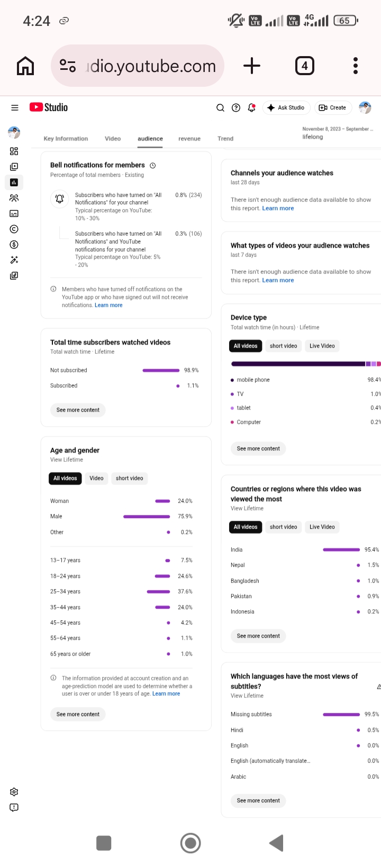Open Dashboard icon in left sidebar
The height and width of the screenshot is (868, 381).
coord(14,151)
